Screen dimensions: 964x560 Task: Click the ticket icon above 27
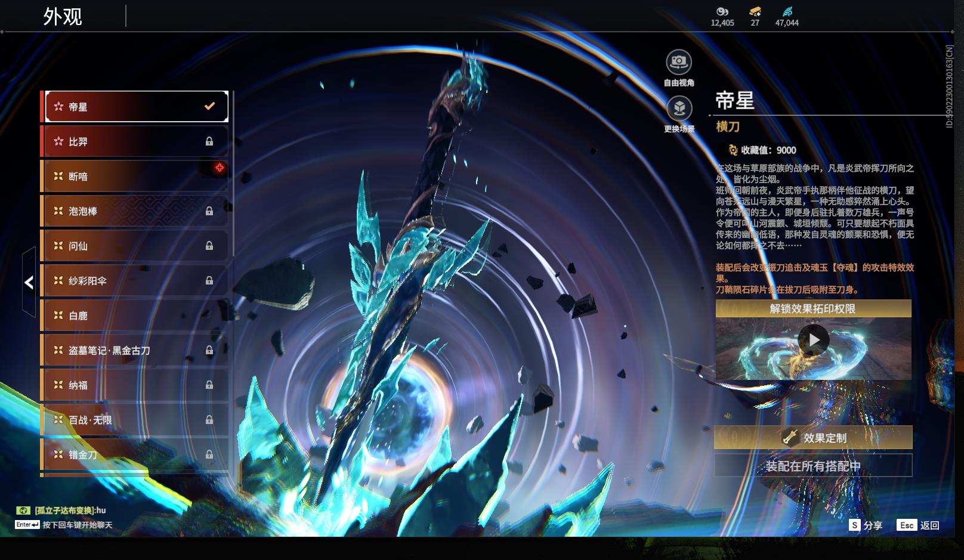tap(755, 11)
